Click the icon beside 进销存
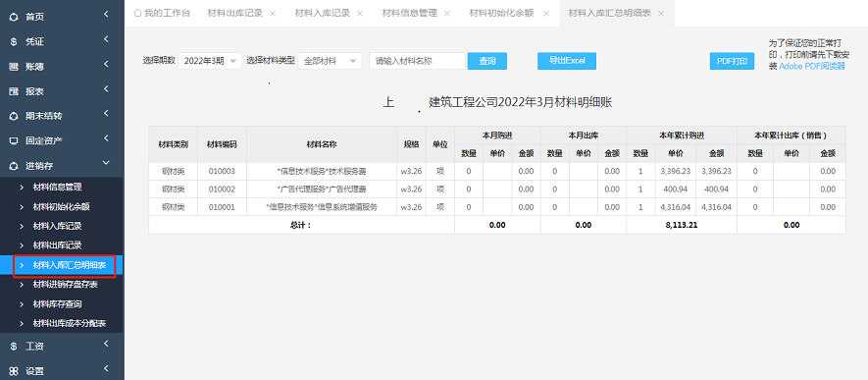This screenshot has height=380, width=868. [x=14, y=166]
